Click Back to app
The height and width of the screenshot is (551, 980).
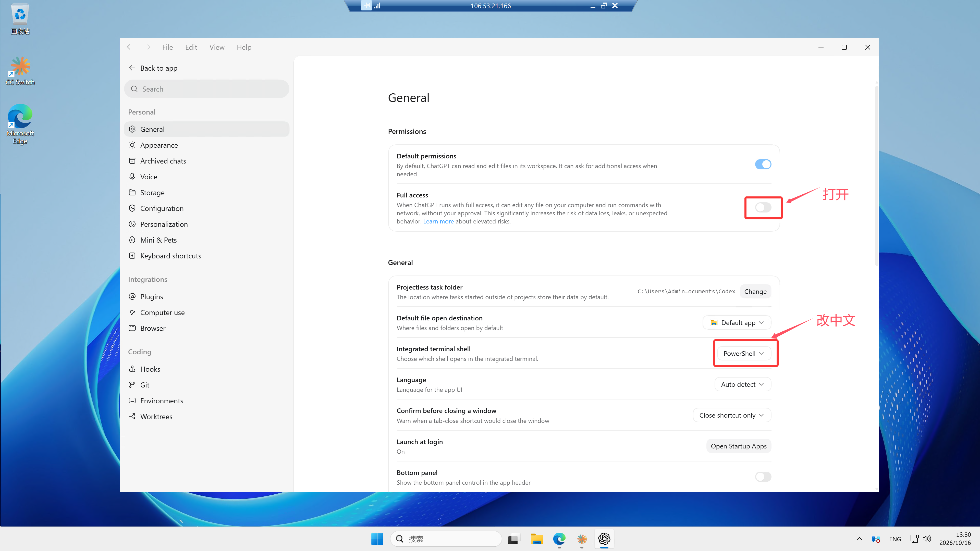153,68
